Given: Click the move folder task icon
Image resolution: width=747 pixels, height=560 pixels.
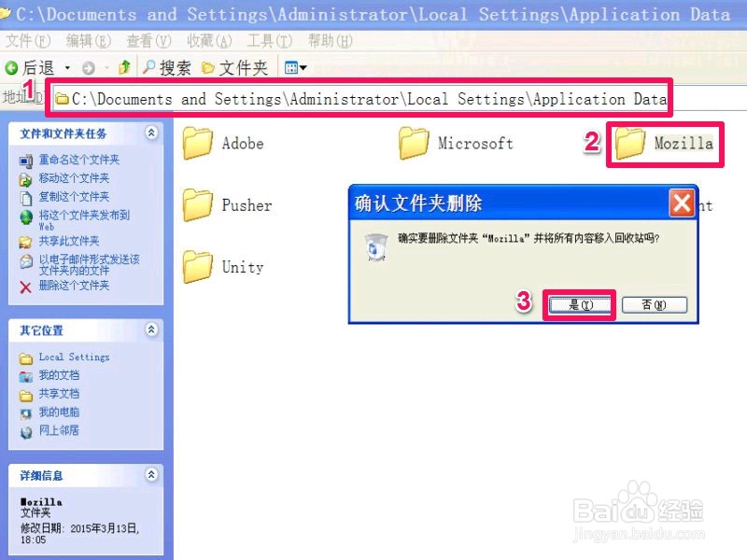Looking at the screenshot, I should coord(26,179).
